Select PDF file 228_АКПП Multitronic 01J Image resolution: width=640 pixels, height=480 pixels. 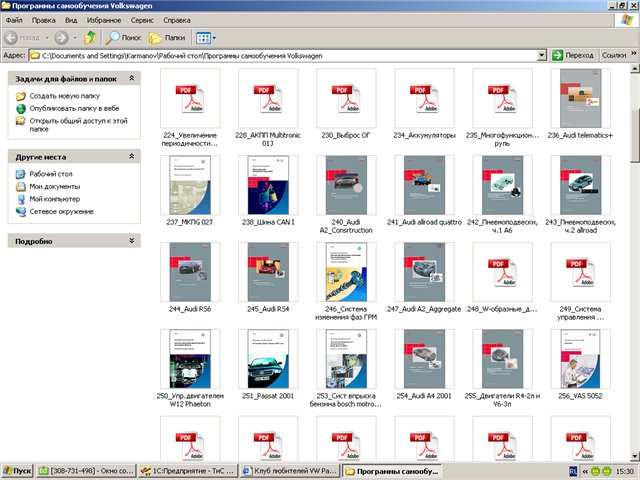[268, 98]
